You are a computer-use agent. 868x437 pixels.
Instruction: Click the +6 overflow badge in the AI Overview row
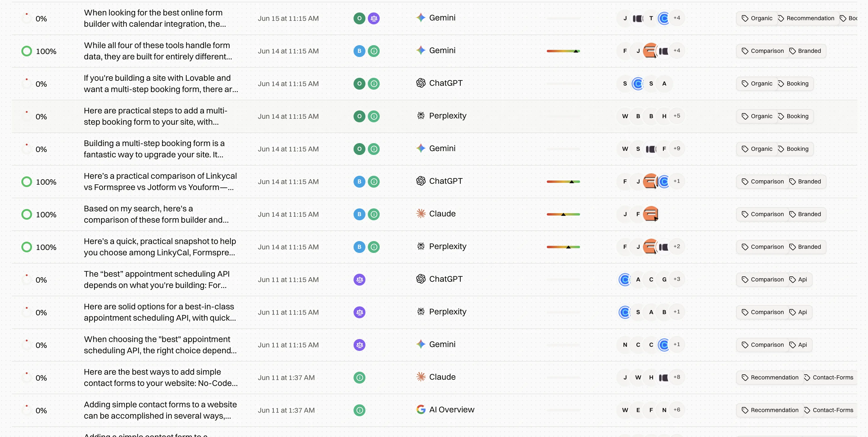click(677, 410)
